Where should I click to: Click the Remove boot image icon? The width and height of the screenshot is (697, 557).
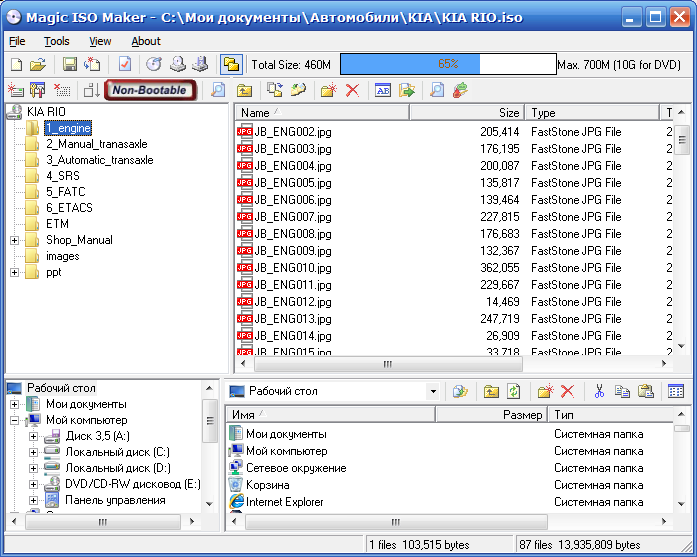(x=62, y=90)
